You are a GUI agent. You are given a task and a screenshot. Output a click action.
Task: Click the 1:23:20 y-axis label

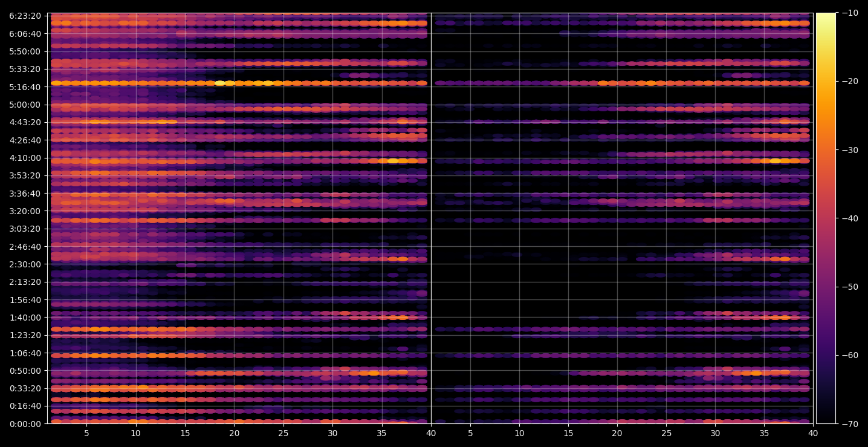pos(25,335)
